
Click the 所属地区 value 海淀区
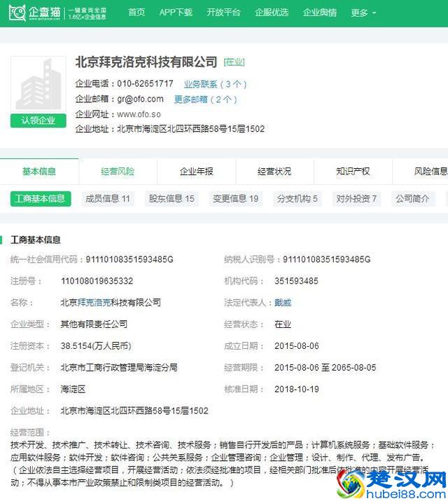click(x=73, y=389)
